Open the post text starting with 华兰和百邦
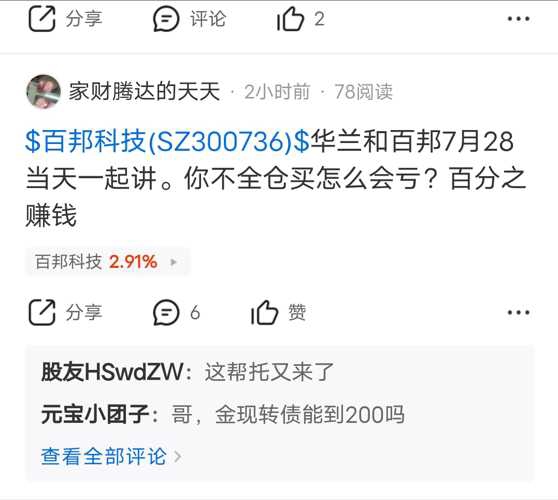The image size is (558, 500). coord(276,178)
